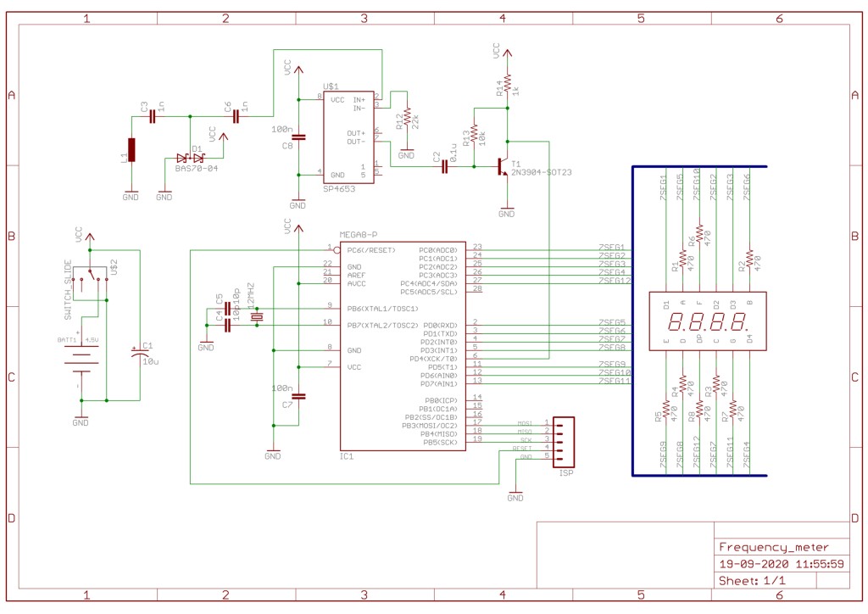Click the AREF pin label
The image size is (868, 614).
pos(357,275)
